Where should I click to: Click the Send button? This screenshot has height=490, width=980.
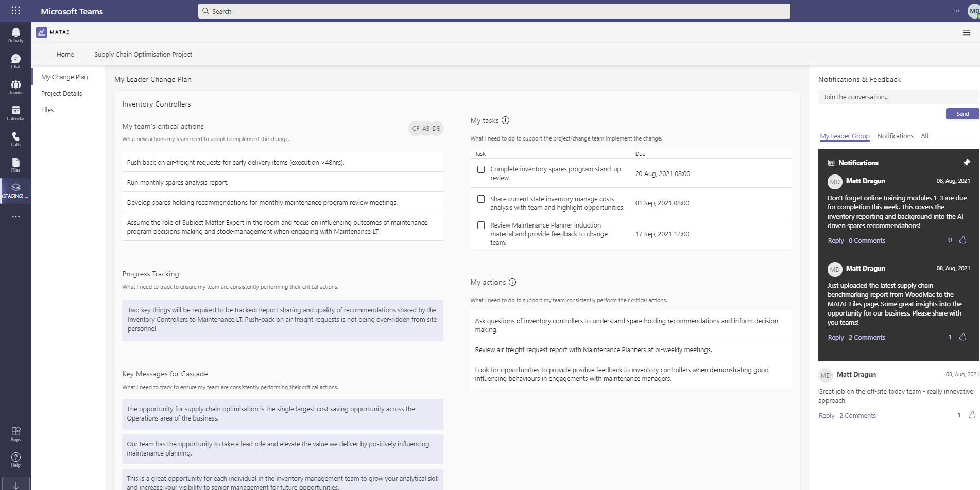pos(961,114)
